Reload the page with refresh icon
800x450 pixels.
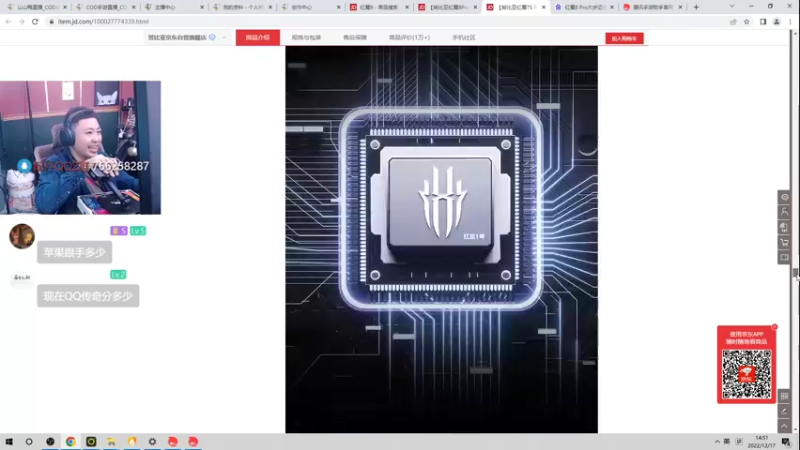tap(35, 21)
